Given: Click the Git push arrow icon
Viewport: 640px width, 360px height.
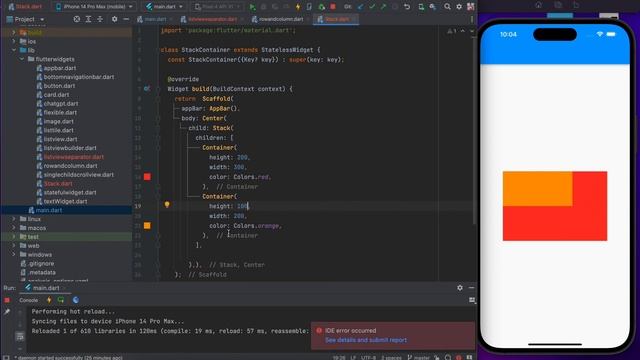Looking at the screenshot, I should click(383, 7).
